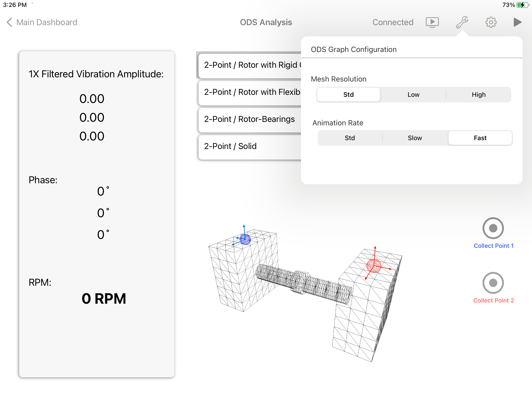Set Mesh Resolution to High
This screenshot has width=532, height=399.
pyautogui.click(x=479, y=95)
